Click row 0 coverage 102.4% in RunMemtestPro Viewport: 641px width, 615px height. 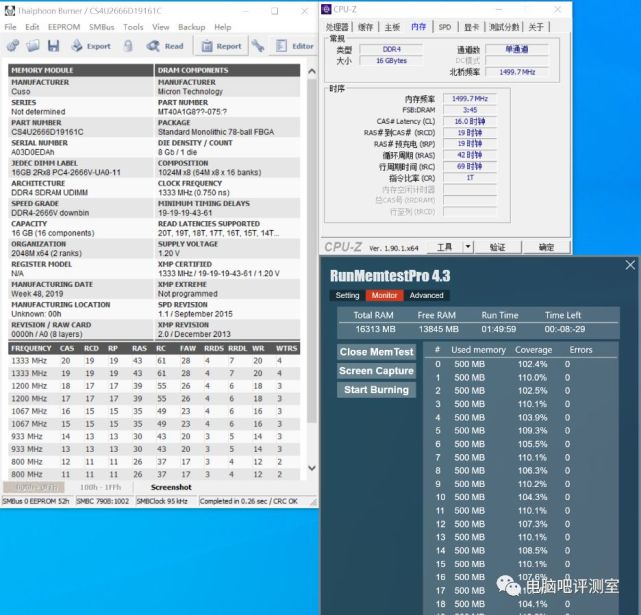532,364
